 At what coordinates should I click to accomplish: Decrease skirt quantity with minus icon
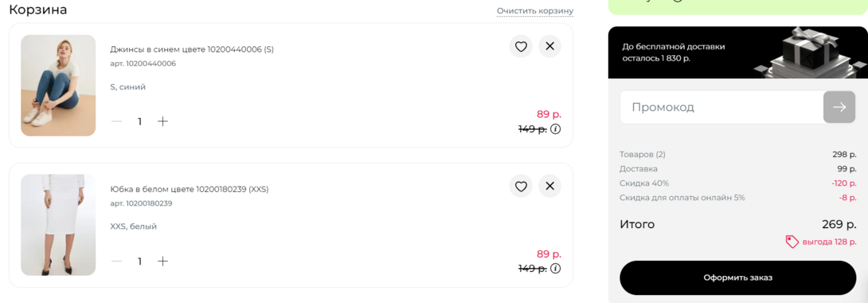[116, 261]
